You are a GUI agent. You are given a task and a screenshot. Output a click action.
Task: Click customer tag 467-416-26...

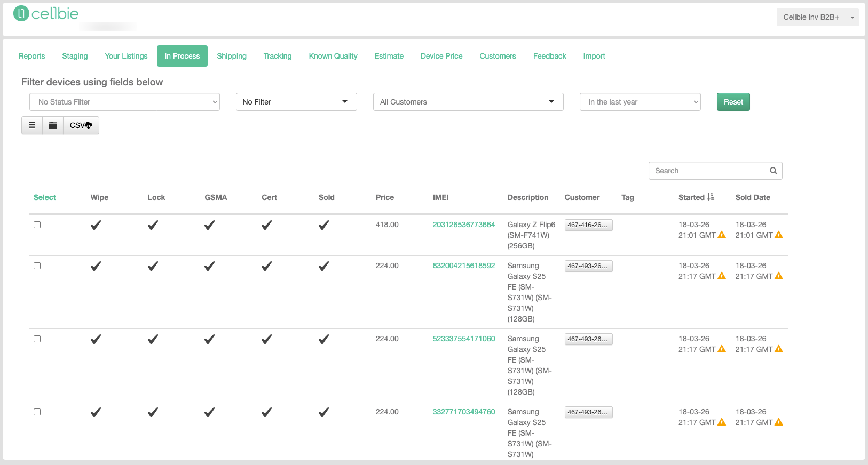point(588,225)
